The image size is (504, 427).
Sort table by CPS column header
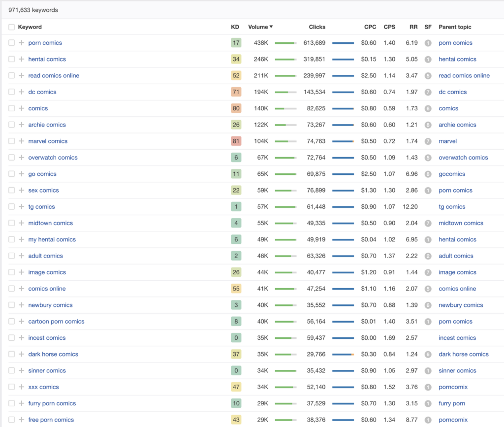[389, 27]
